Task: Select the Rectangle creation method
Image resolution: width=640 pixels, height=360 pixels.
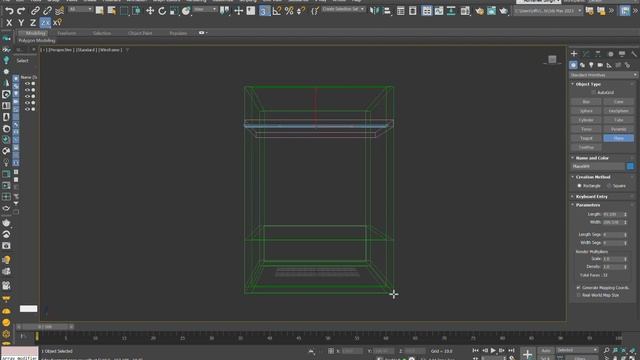Action: pos(579,186)
